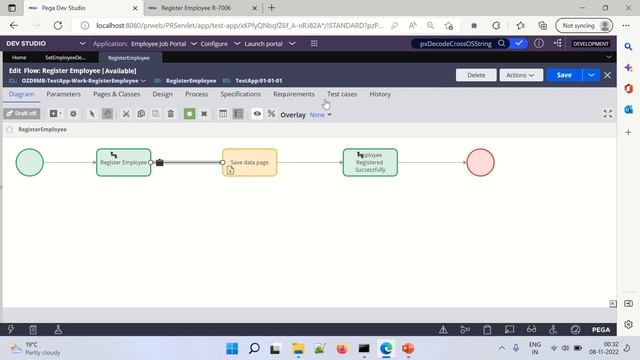640x360 pixels.
Task: Open Outlook icon in Edge sidebar
Action: coord(628,109)
